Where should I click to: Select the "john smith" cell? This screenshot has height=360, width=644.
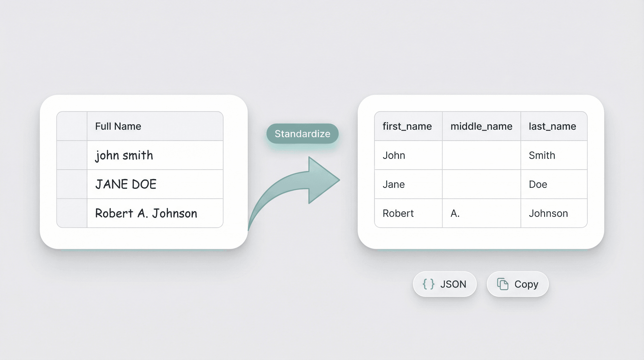point(124,155)
